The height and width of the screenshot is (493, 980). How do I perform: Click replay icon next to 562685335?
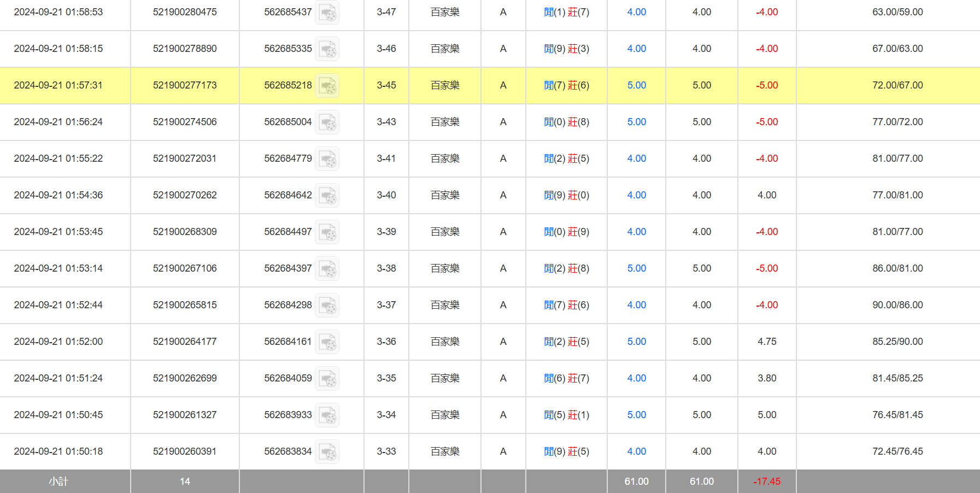tap(327, 49)
